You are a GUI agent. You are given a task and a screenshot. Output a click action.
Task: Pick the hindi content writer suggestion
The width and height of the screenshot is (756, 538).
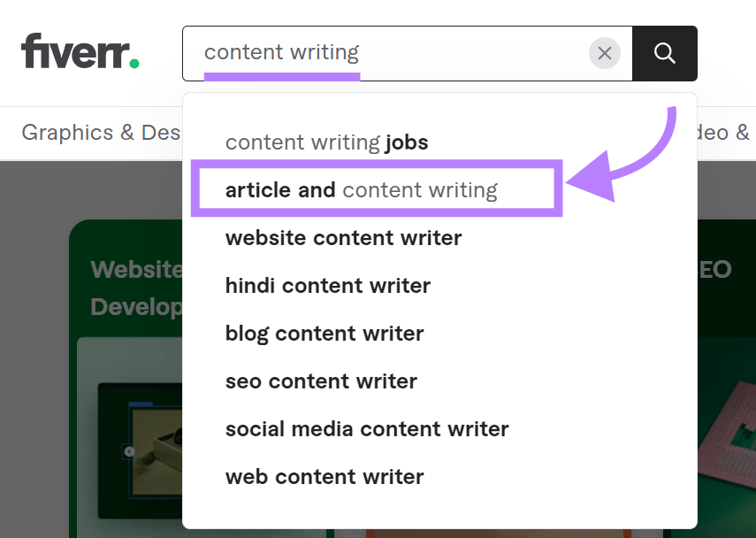[x=327, y=285]
